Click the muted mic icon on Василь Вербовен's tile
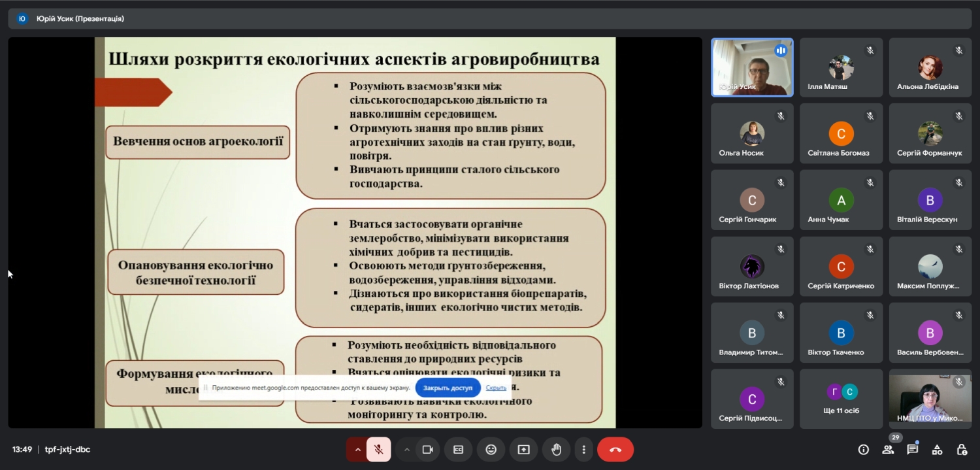The image size is (980, 470). [958, 315]
